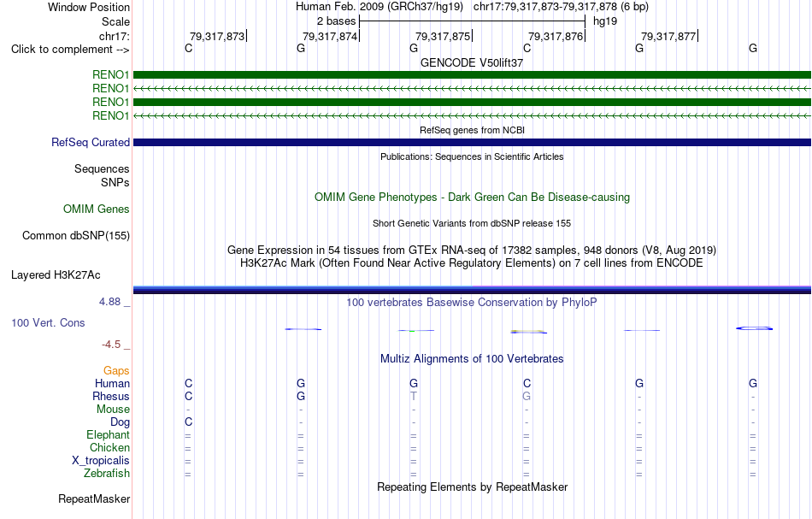Open the OMIM Gene Phenotypes track title
812x519 pixels.
click(472, 197)
